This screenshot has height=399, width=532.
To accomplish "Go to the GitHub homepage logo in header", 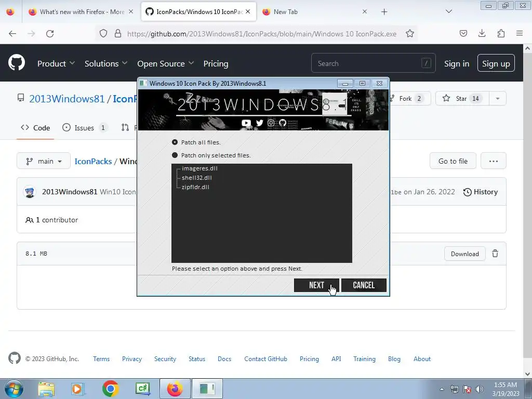I will (x=17, y=62).
